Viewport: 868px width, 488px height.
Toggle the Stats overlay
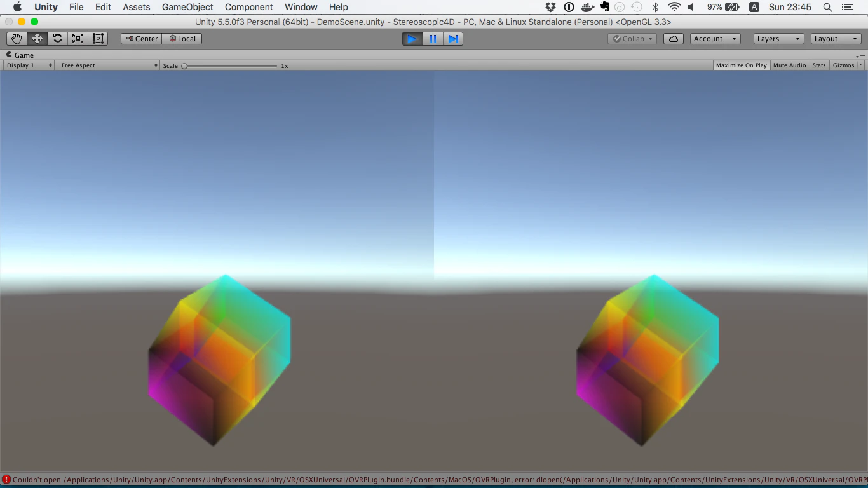pos(819,65)
